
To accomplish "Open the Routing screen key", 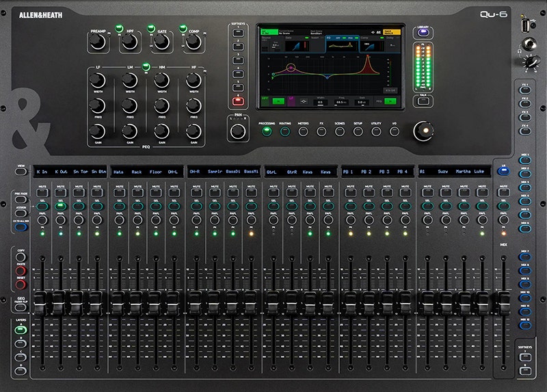I will [285, 131].
